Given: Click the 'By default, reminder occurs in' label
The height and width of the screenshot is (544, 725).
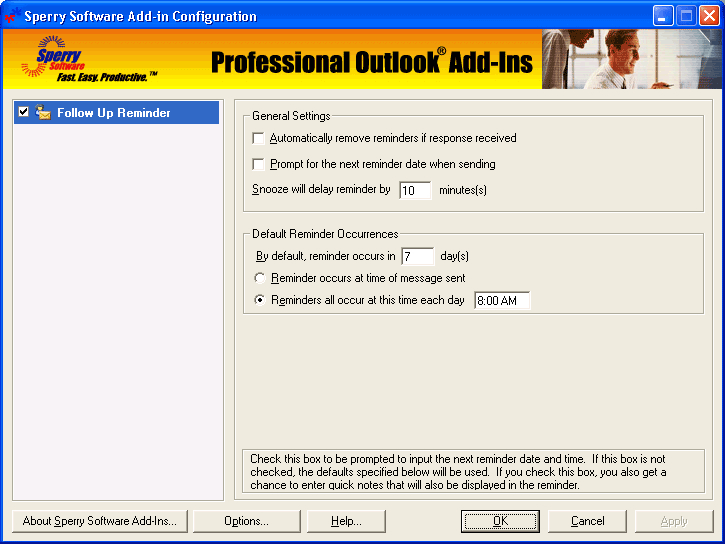Looking at the screenshot, I should point(326,256).
